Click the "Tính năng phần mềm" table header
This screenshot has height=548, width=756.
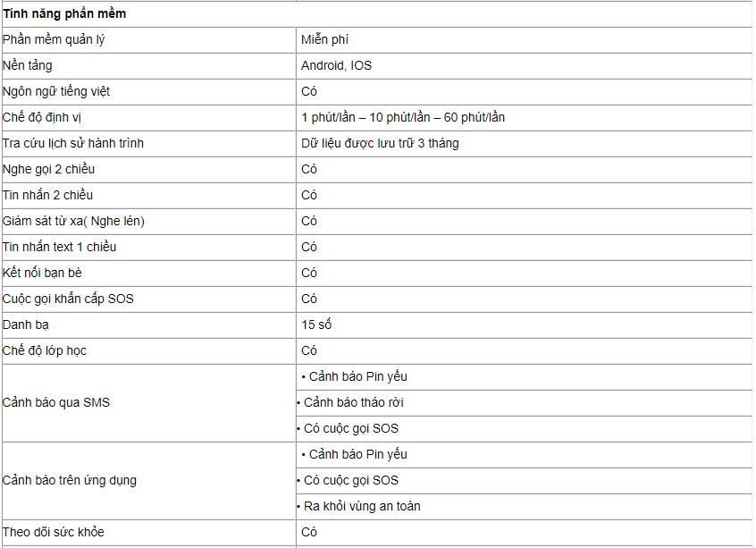[64, 13]
